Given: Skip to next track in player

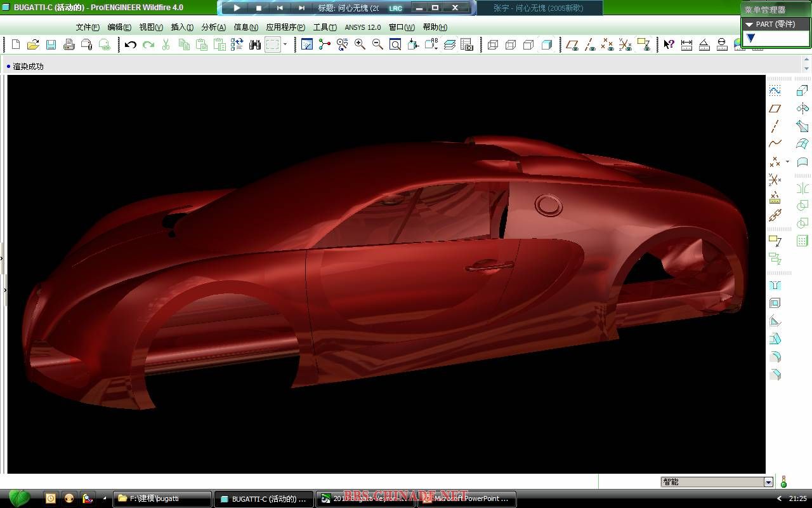Looking at the screenshot, I should (x=301, y=8).
